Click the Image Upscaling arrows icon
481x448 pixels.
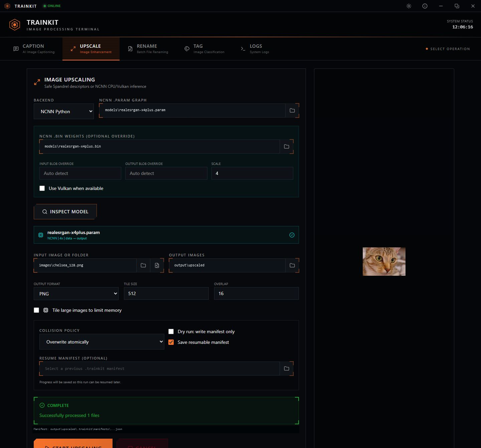pyautogui.click(x=37, y=82)
